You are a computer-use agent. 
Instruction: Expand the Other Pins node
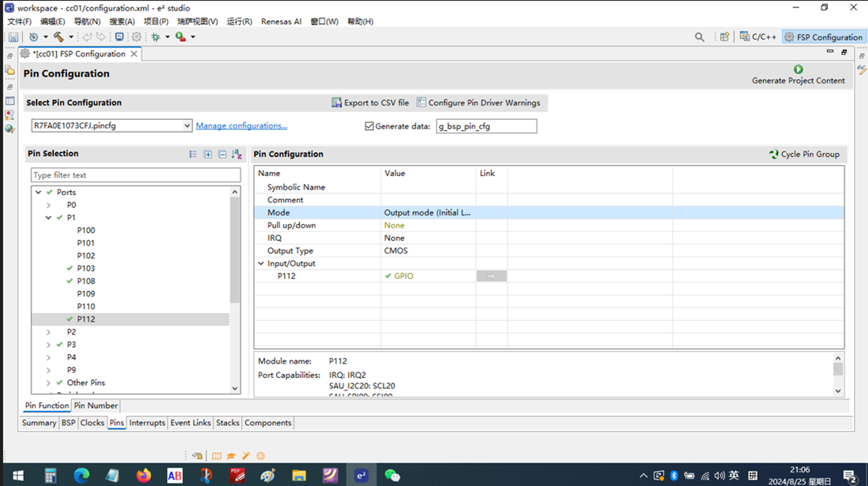tap(48, 383)
